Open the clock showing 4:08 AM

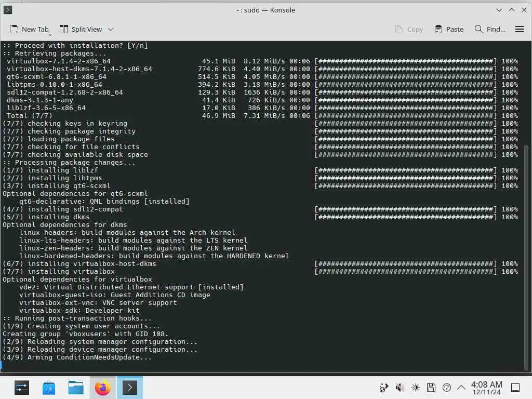486,388
